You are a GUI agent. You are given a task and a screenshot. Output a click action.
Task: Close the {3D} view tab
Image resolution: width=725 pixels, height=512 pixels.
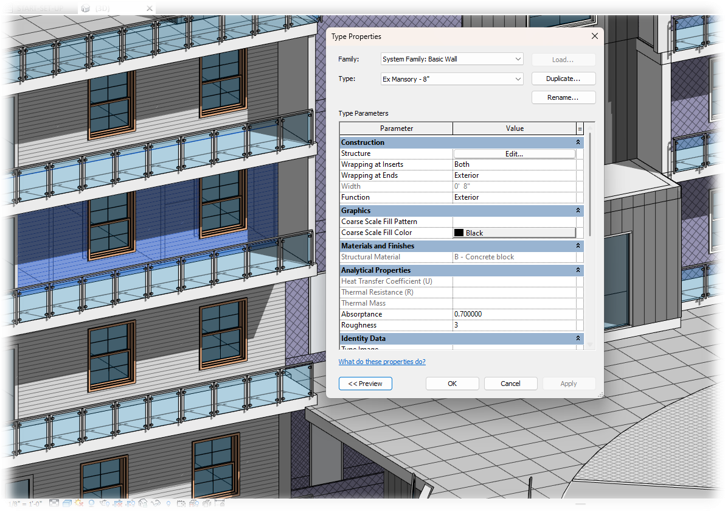149,8
